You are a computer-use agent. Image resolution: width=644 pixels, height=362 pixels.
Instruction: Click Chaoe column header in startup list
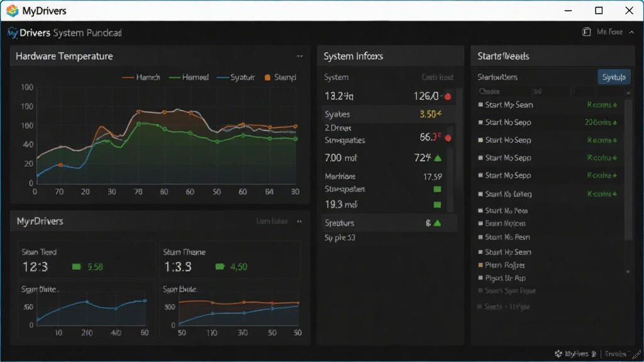(x=489, y=92)
